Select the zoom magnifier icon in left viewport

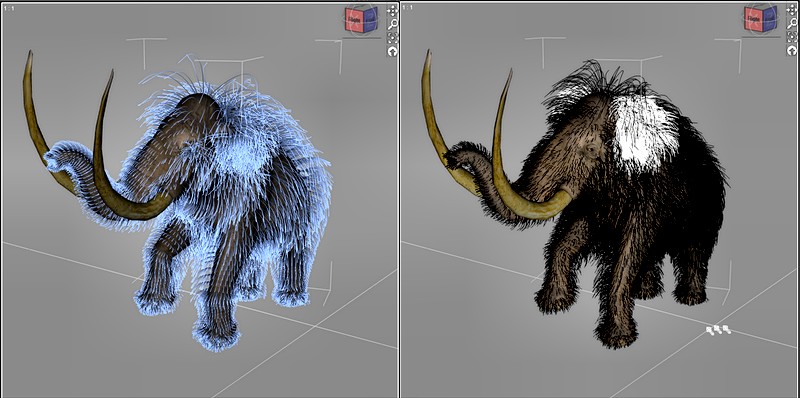tap(392, 24)
